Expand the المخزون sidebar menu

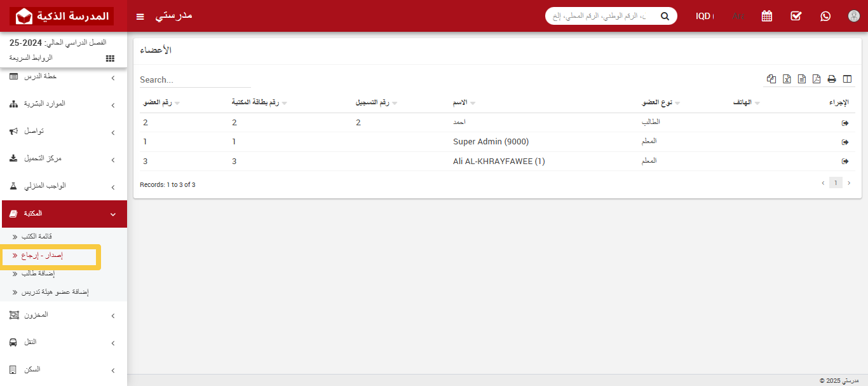(x=64, y=315)
